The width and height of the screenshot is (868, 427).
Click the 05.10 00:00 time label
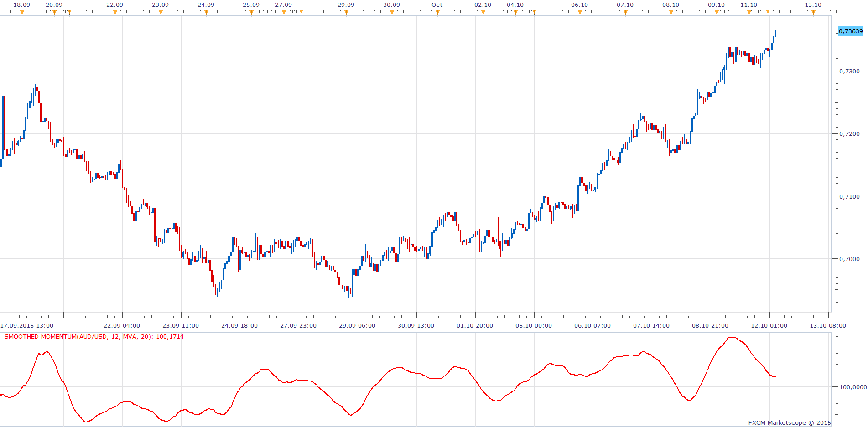coord(534,326)
